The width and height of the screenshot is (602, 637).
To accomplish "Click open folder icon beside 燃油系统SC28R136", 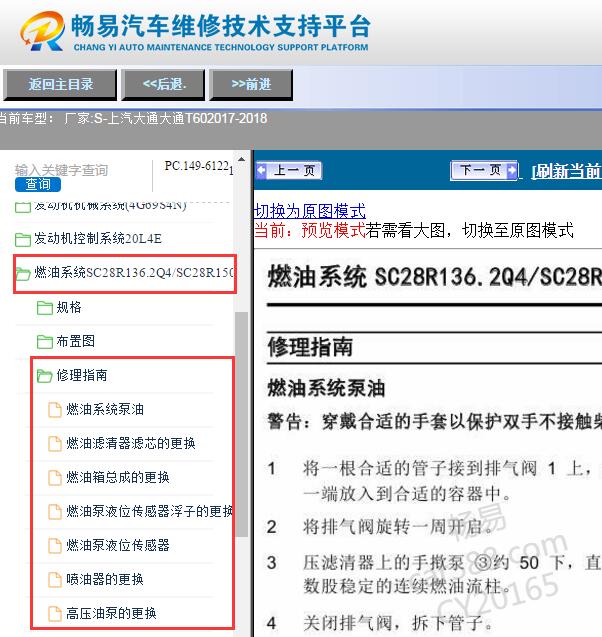I will 23,273.
